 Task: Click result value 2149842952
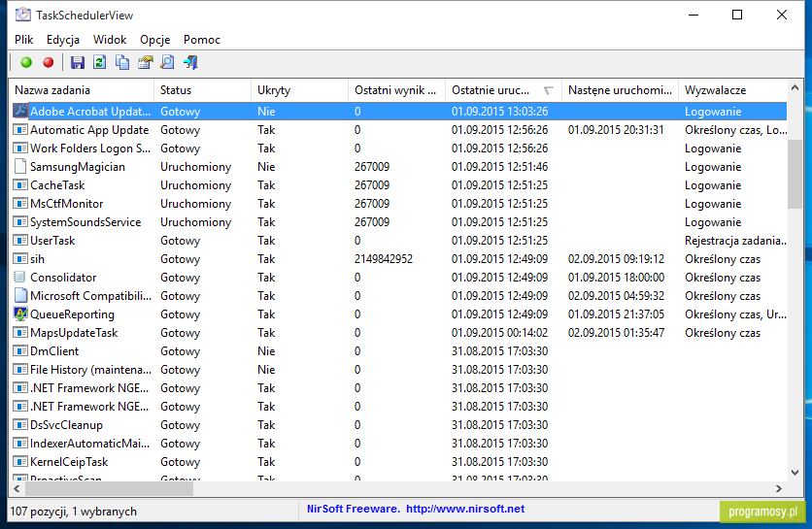click(x=384, y=259)
